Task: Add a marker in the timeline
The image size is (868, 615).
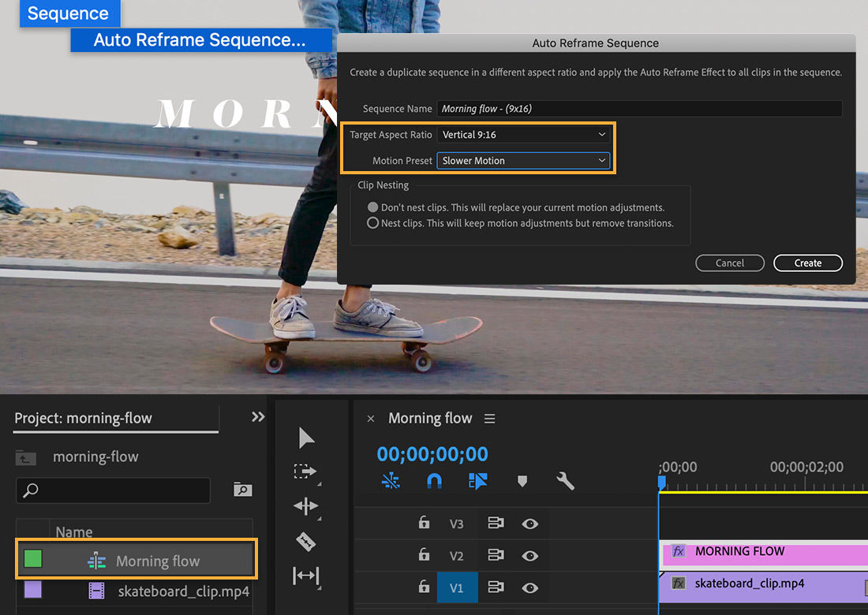Action: tap(522, 480)
